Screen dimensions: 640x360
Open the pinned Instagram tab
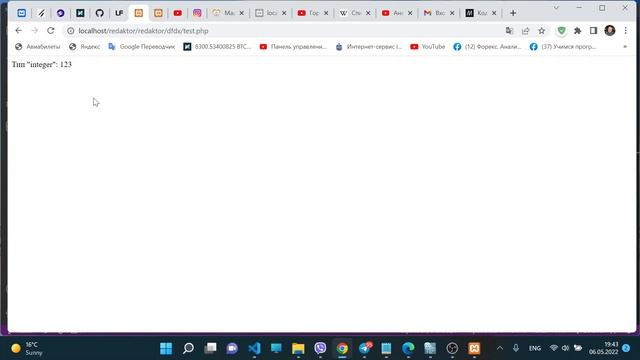[197, 13]
